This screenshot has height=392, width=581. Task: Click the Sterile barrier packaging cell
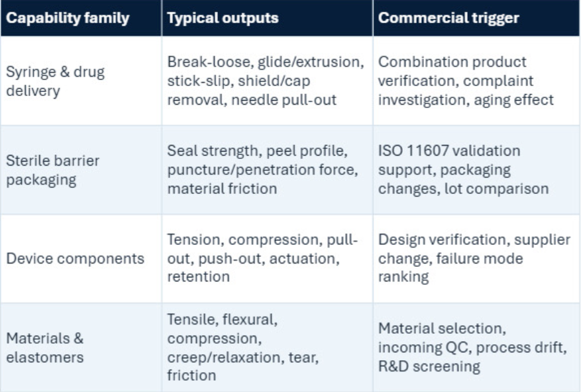click(81, 170)
